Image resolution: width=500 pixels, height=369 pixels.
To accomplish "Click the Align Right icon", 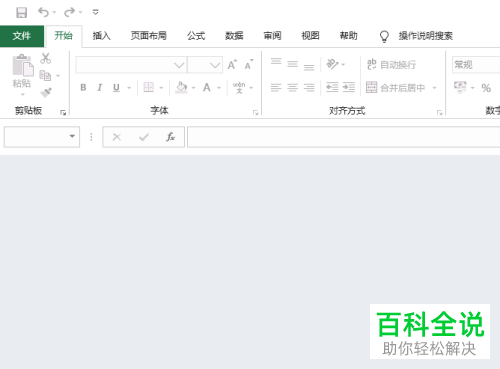I will coord(309,88).
